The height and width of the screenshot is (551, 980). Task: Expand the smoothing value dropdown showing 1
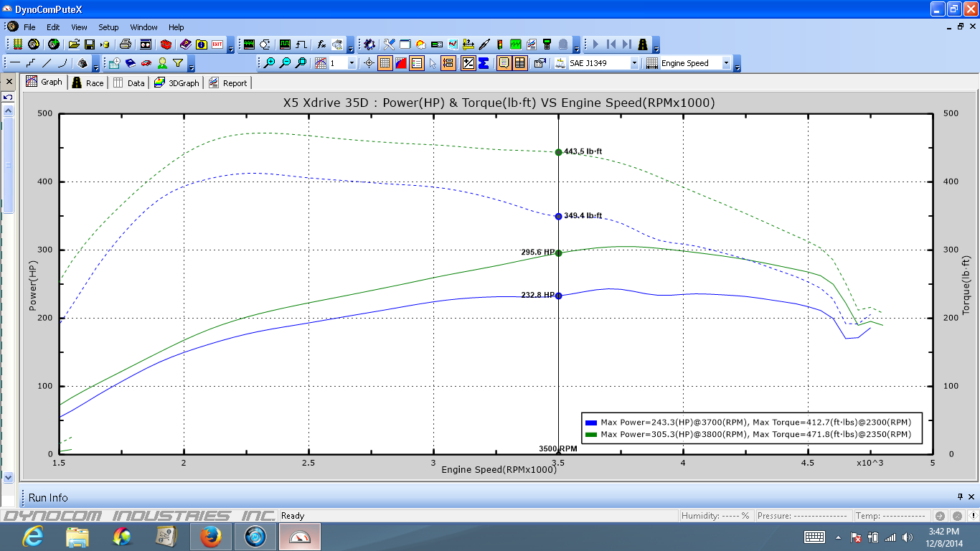352,63
